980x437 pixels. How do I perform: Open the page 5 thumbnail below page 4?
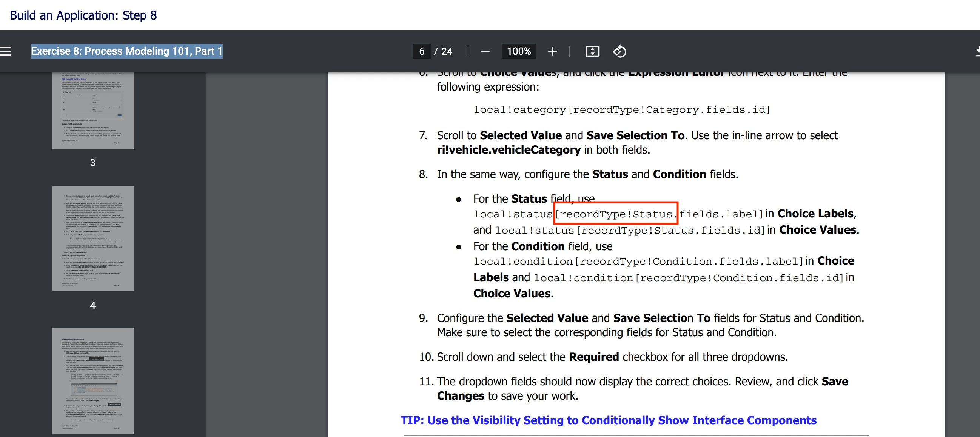pos(93,381)
